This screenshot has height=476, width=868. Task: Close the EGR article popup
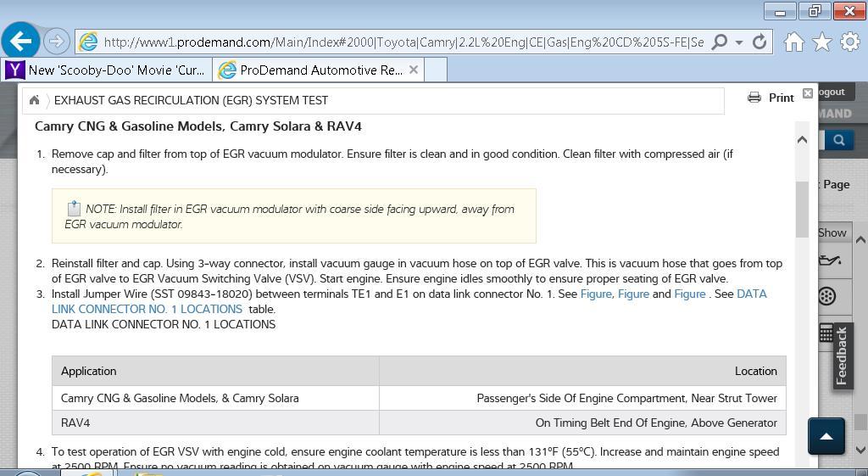(808, 93)
